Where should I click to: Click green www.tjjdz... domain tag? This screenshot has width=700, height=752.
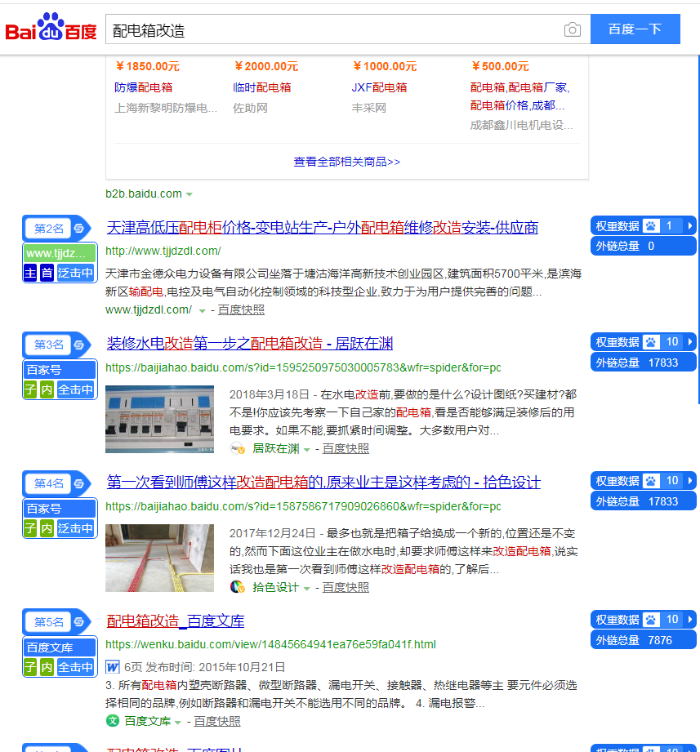click(60, 253)
